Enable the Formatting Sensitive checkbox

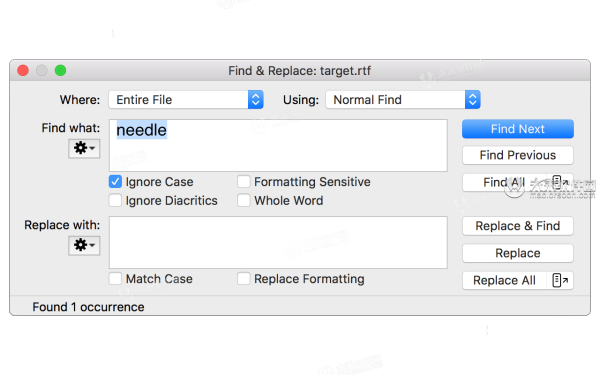pos(243,182)
